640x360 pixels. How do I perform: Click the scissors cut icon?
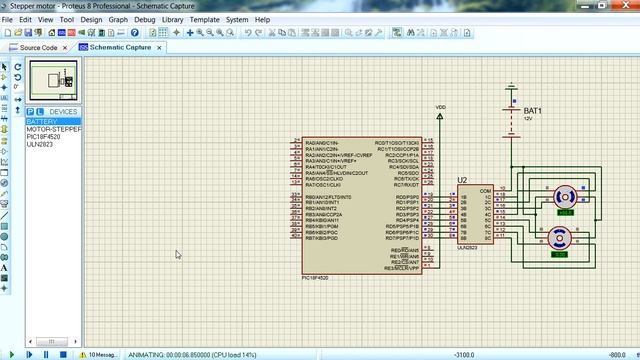coord(272,33)
